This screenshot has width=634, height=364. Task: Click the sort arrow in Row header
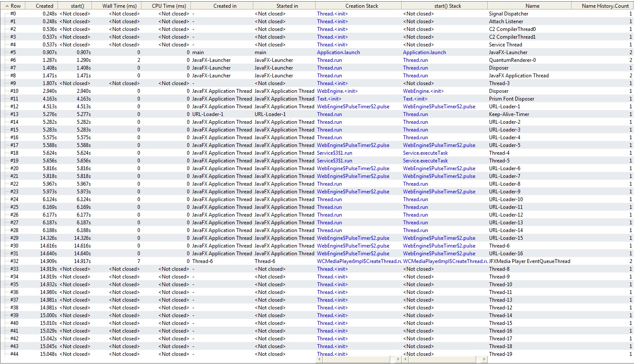coord(7,6)
